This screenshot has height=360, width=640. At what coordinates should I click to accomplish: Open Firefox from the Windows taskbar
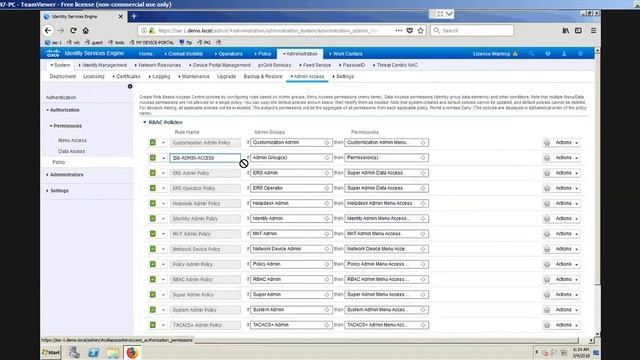coord(132,353)
